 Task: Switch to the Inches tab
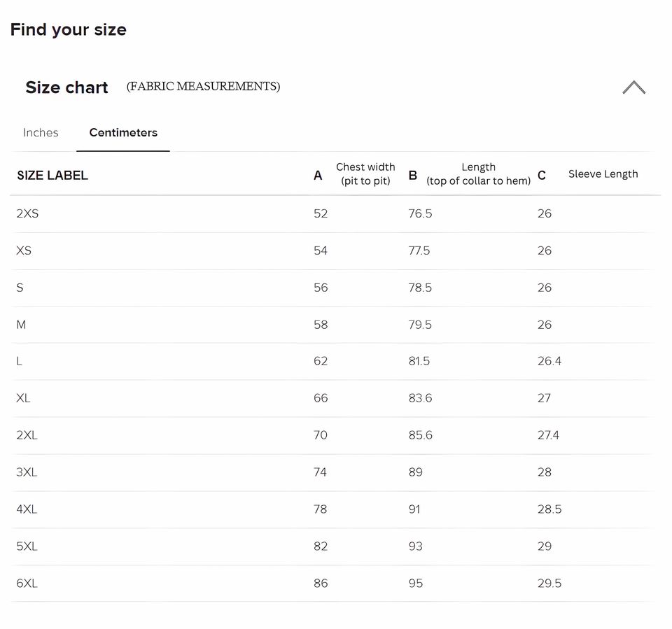coord(41,133)
